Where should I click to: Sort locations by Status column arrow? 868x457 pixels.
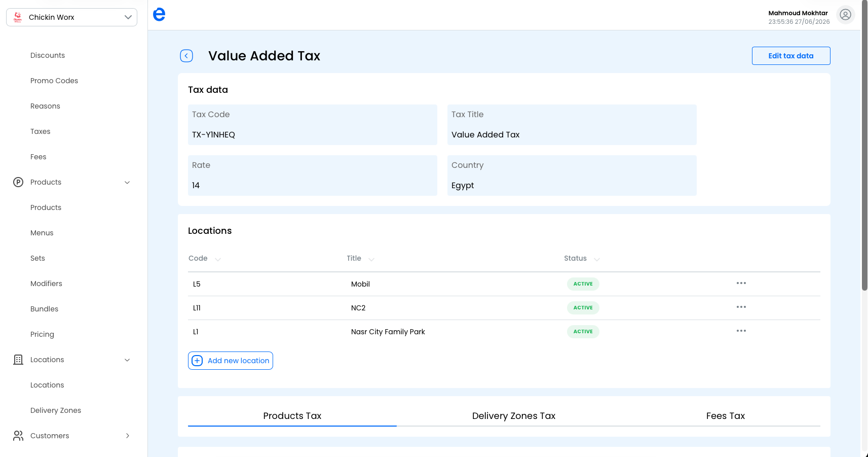[597, 259]
